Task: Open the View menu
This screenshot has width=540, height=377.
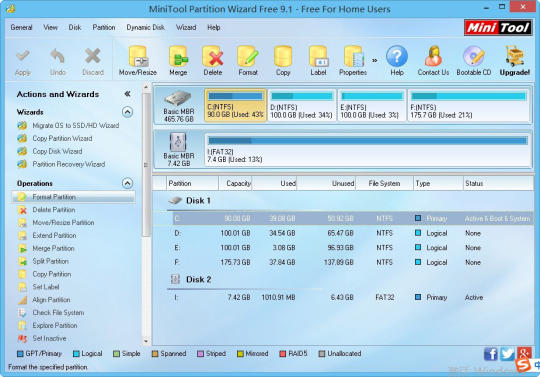Action: (x=51, y=28)
